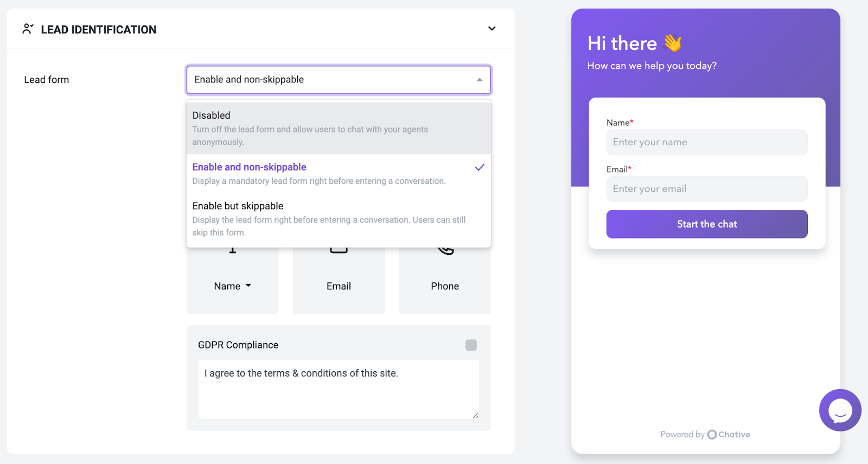Image resolution: width=868 pixels, height=464 pixels.
Task: Click the Enter your email field
Action: (x=707, y=189)
